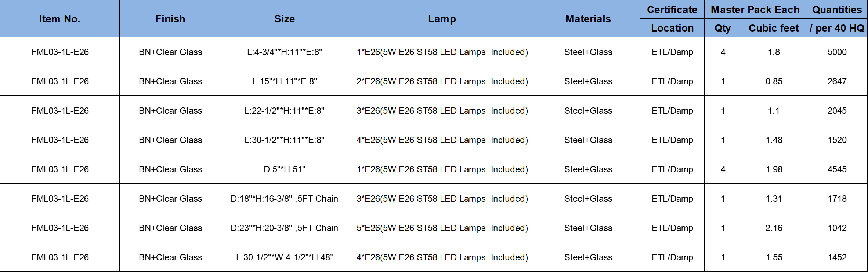Select the Finish column header

point(170,19)
